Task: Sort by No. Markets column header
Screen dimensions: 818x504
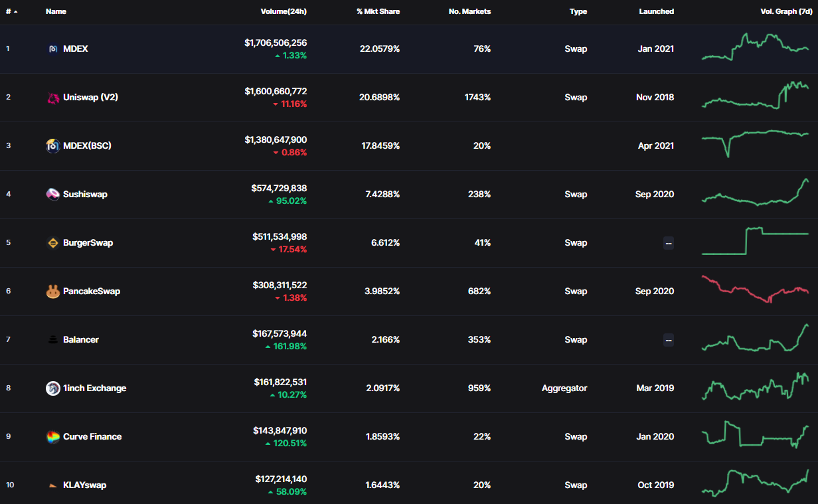Action: (x=469, y=11)
